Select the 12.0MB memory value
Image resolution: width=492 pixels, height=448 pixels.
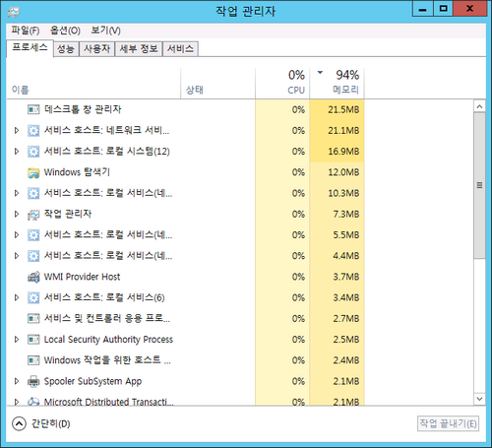click(x=343, y=172)
